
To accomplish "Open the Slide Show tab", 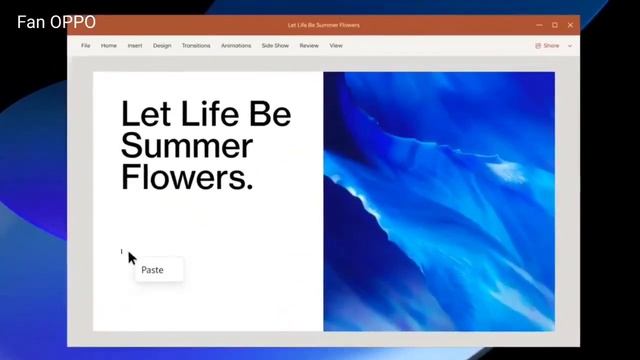I will 275,46.
